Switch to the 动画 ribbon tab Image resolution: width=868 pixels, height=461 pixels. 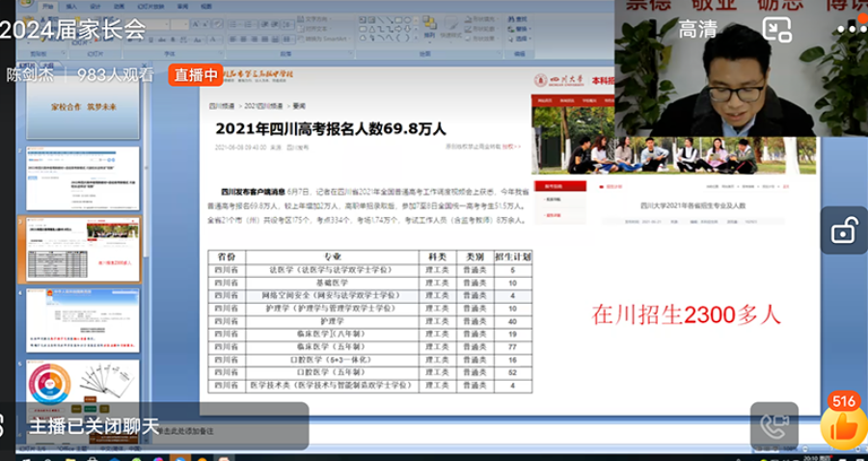pyautogui.click(x=119, y=7)
